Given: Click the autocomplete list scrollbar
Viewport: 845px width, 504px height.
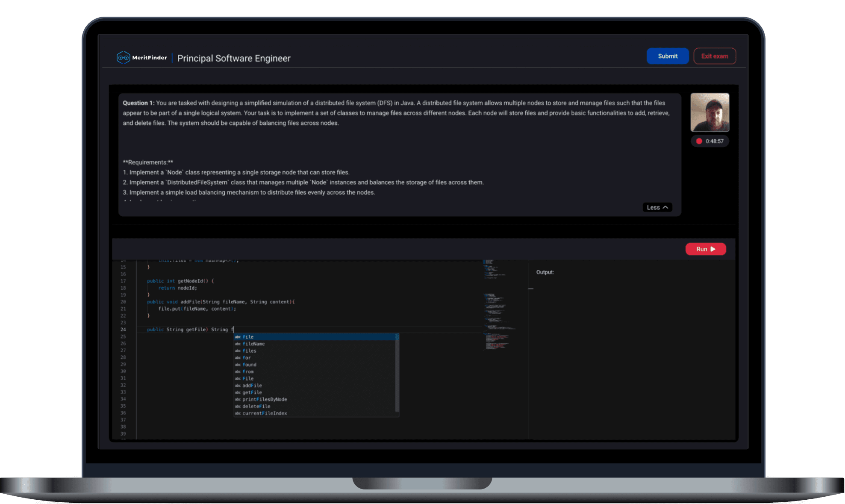Looking at the screenshot, I should tap(397, 372).
